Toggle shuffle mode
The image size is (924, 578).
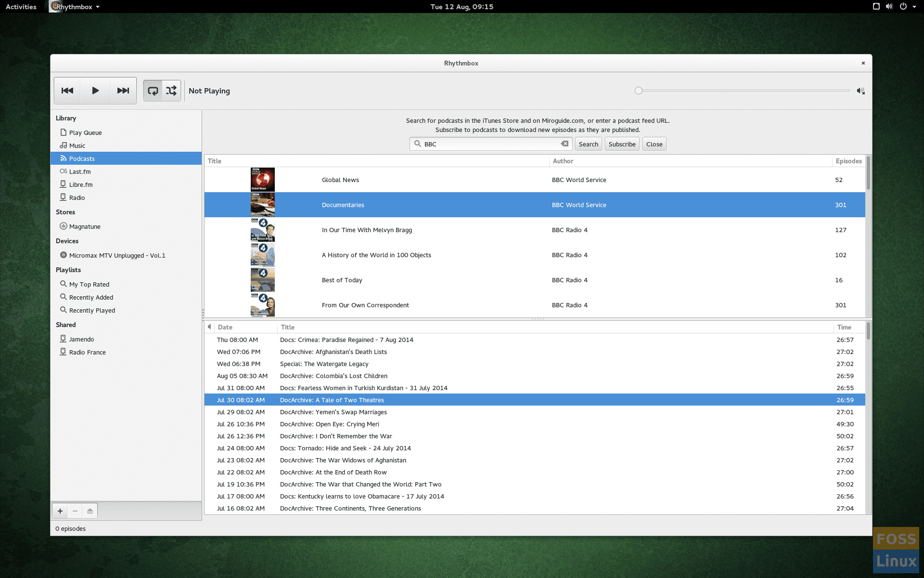point(171,91)
